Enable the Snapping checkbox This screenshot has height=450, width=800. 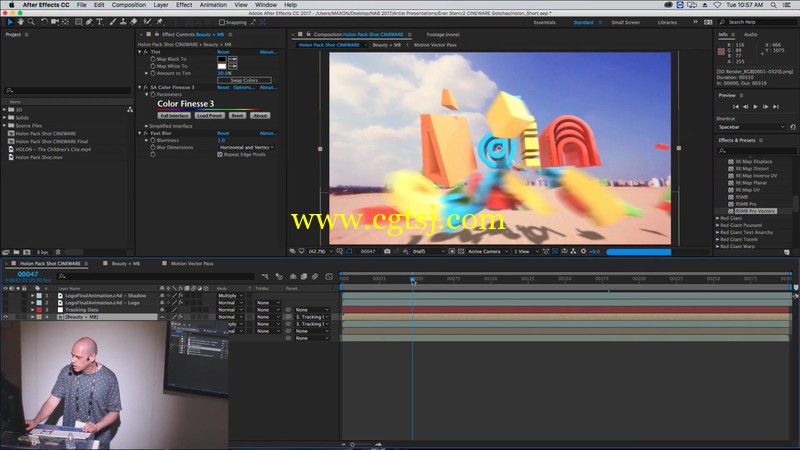pyautogui.click(x=221, y=22)
